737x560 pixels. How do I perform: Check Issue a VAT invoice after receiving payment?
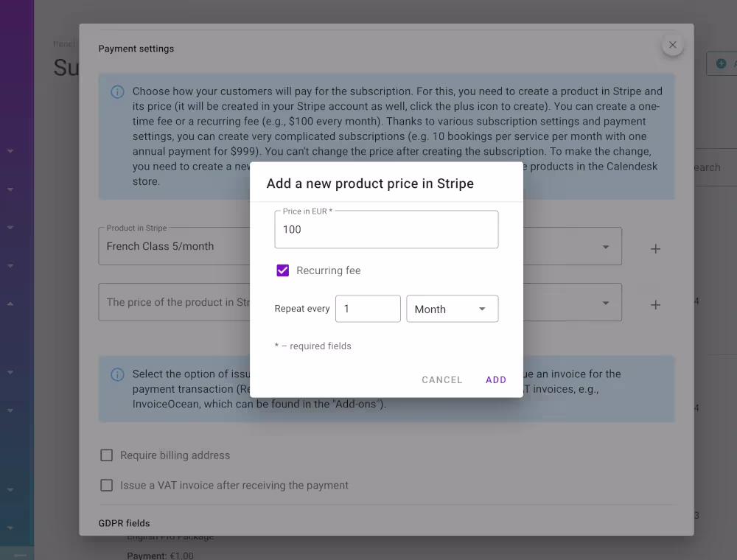[106, 485]
